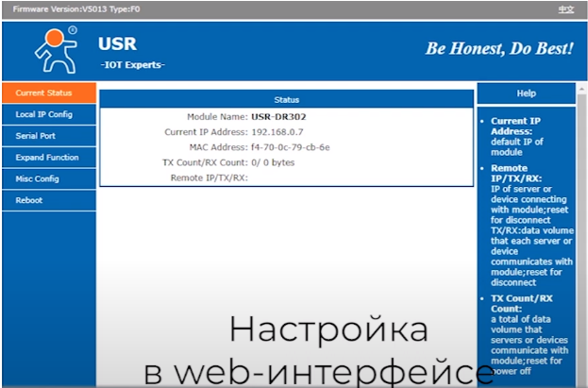Select IP address 192.168.0.7
Viewport: 588px width, 388px height.
(277, 132)
